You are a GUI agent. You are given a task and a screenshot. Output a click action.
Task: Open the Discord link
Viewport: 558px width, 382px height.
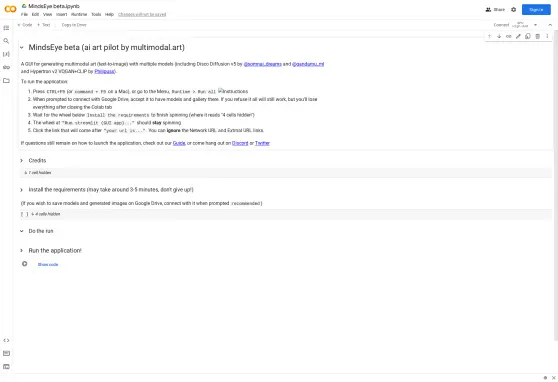(x=240, y=143)
